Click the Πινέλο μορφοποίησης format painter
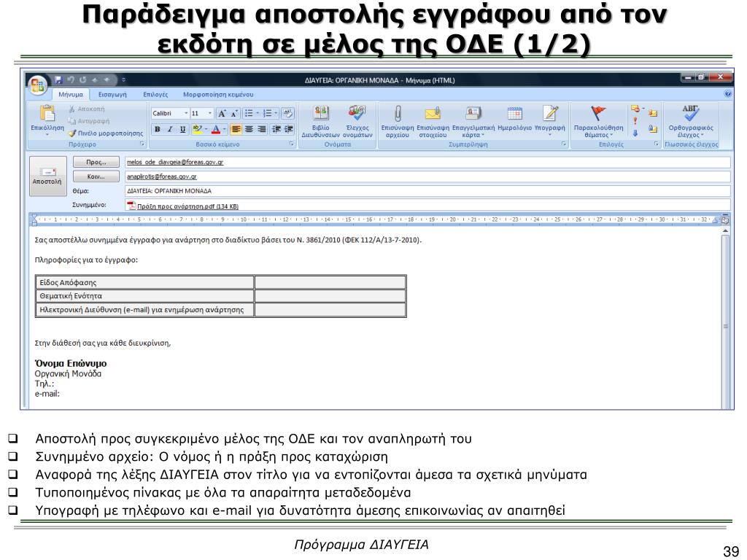Viewport: 747px width, 560px height. coord(105,133)
